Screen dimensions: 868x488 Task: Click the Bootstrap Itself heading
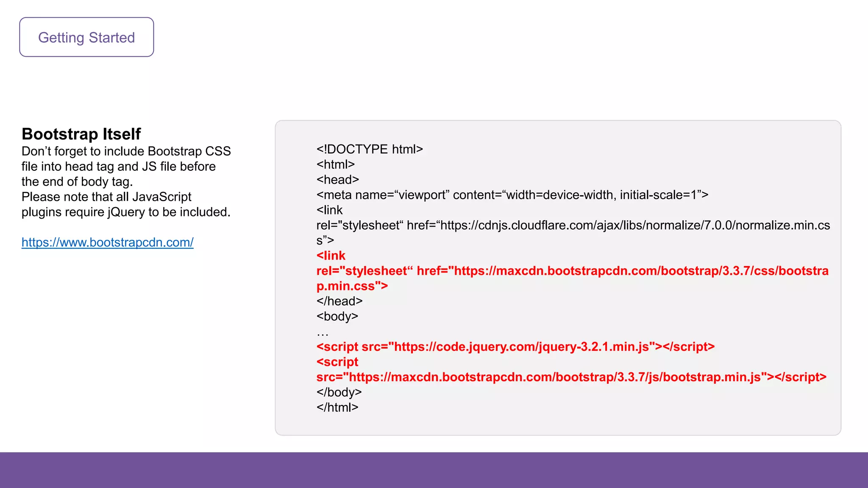click(81, 134)
